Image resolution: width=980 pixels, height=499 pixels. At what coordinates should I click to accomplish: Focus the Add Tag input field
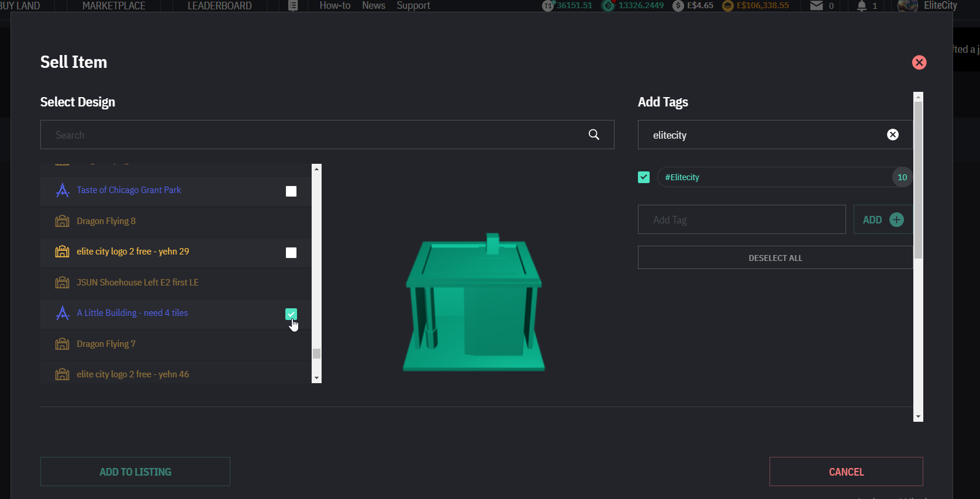coord(741,220)
